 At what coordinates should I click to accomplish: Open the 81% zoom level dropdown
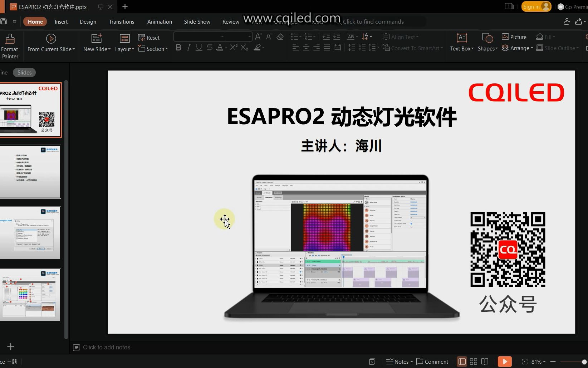coord(538,362)
